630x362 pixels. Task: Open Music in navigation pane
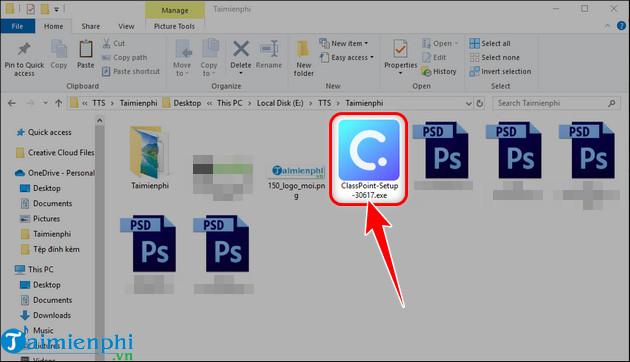coord(37,331)
